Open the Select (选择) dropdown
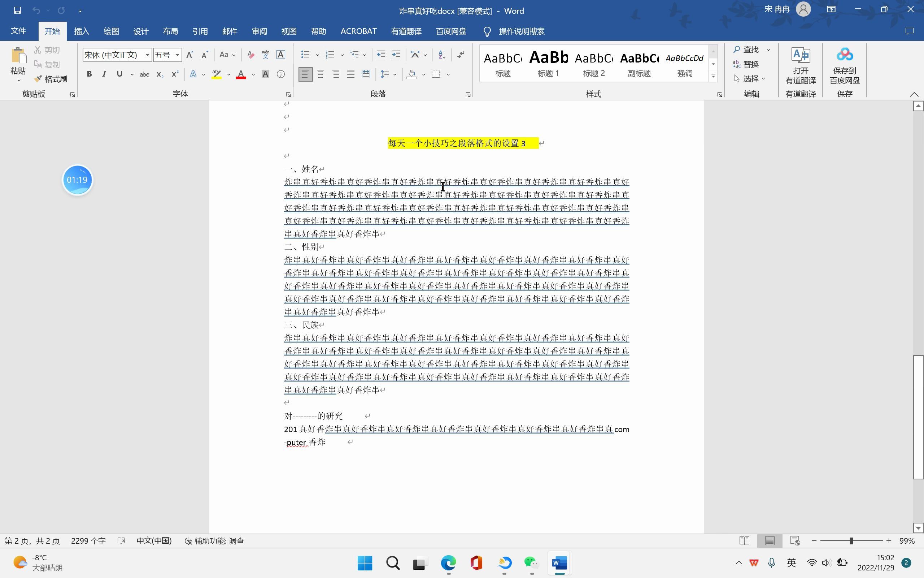Viewport: 924px width, 578px height. [750, 79]
